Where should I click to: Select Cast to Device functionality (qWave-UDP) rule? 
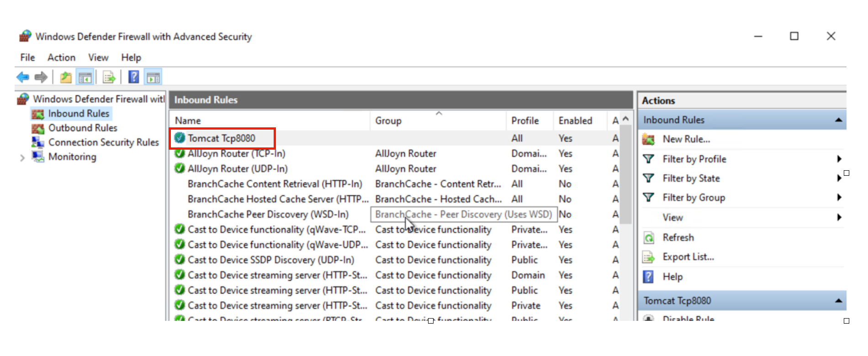click(278, 245)
